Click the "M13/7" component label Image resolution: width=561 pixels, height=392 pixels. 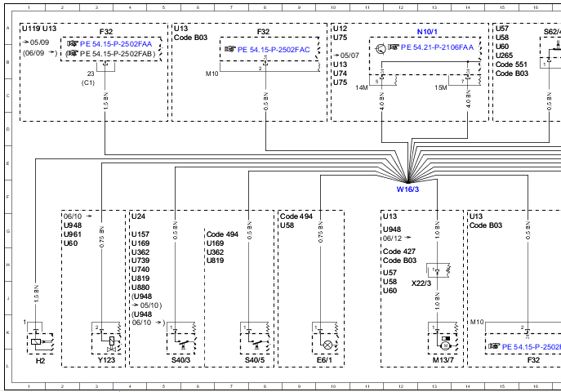pos(443,360)
